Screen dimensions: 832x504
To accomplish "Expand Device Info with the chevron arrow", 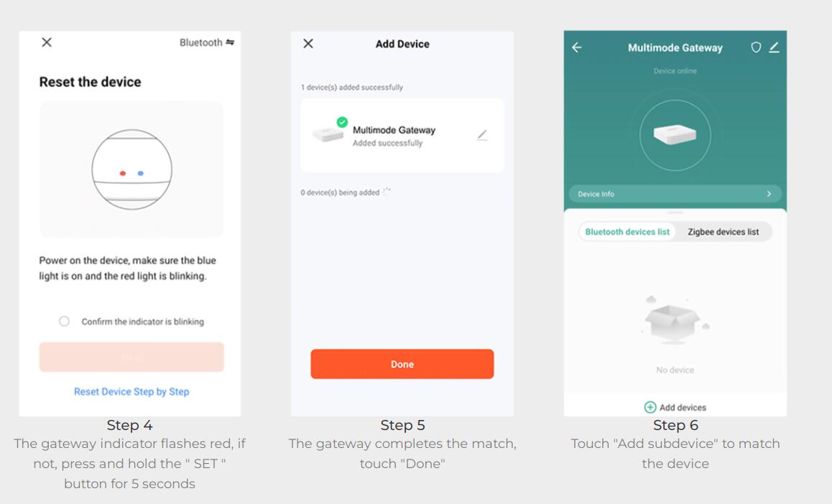I will click(769, 194).
